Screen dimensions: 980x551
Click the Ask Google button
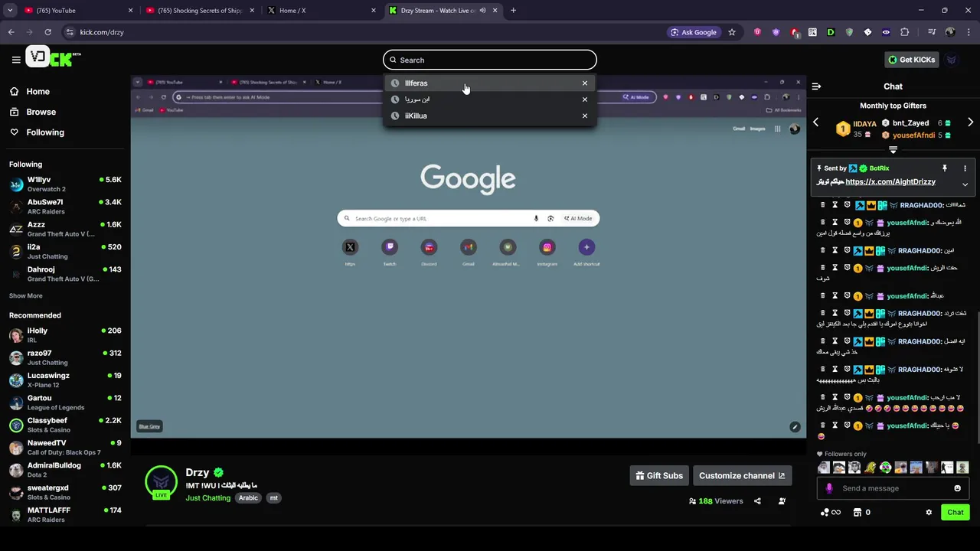click(x=693, y=32)
